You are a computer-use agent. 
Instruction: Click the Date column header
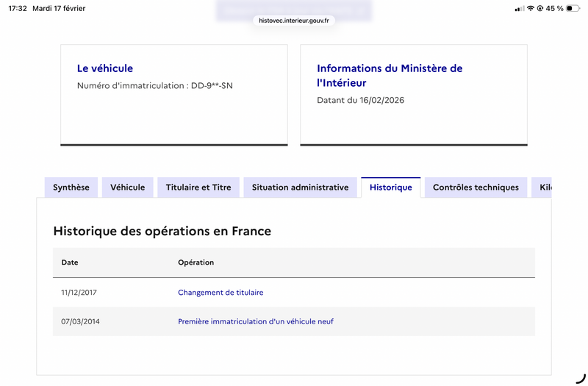pos(70,262)
